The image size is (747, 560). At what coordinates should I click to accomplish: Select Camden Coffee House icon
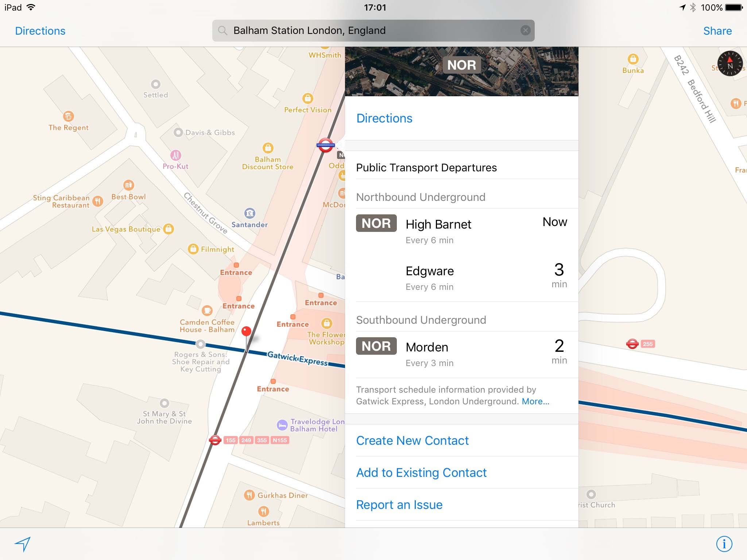[207, 311]
